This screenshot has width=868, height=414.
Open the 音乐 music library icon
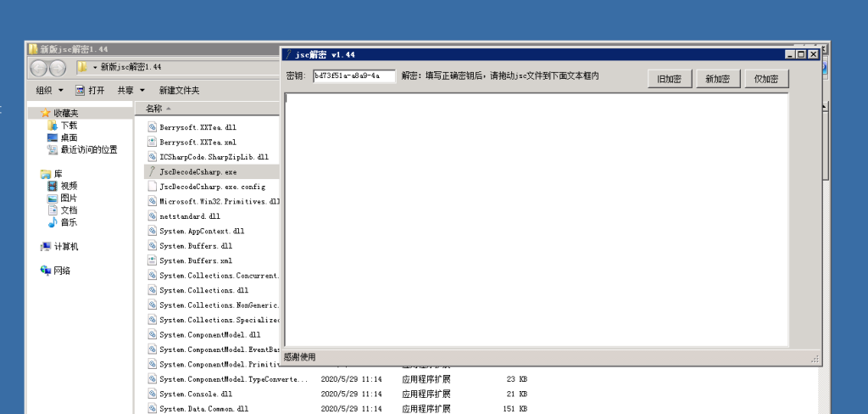point(53,222)
